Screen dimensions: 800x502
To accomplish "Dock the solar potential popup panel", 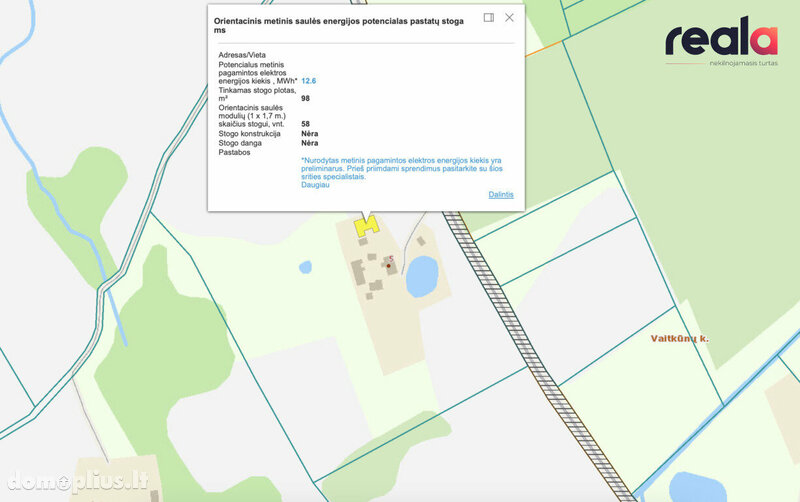I will [x=488, y=18].
